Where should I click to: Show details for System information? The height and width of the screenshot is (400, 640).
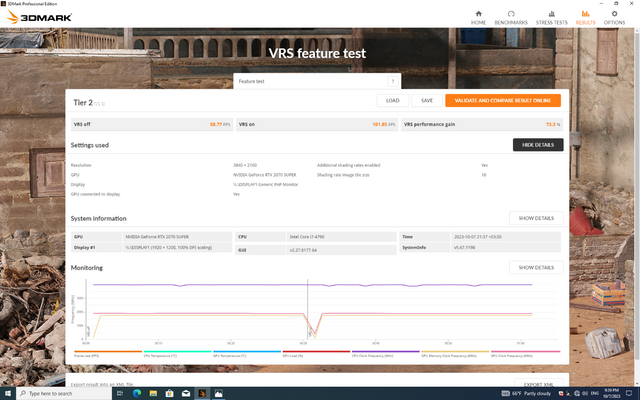pos(535,218)
